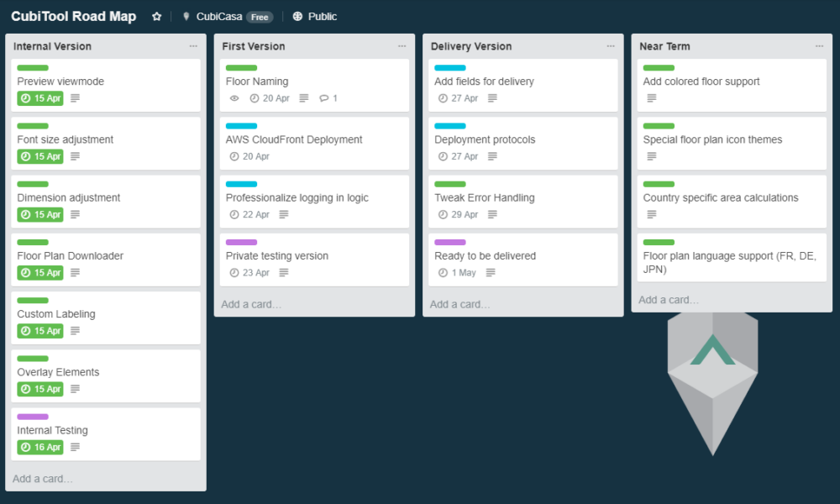The image size is (840, 504).
Task: Open the Deployment protocols card
Action: pos(522,144)
